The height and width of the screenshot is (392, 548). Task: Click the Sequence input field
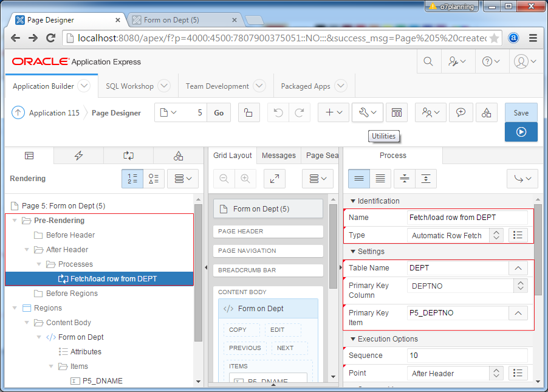467,356
